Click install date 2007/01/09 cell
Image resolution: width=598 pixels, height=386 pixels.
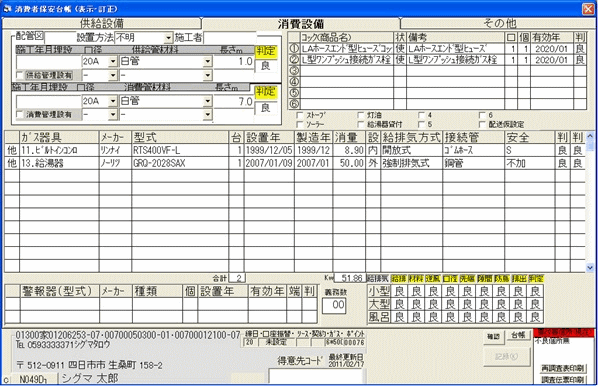(x=269, y=163)
